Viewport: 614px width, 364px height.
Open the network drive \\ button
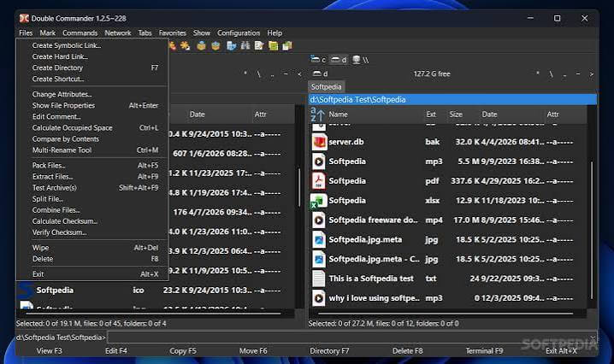tap(361, 60)
